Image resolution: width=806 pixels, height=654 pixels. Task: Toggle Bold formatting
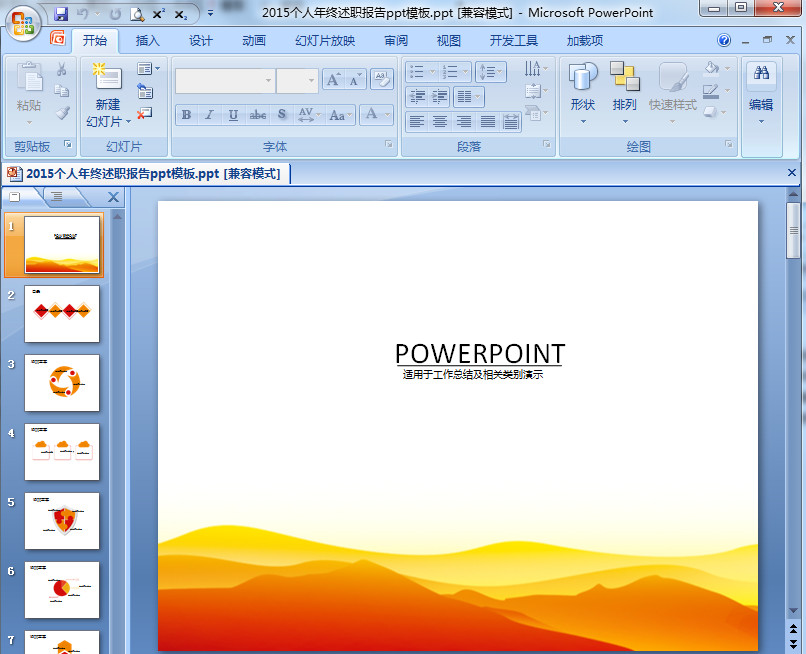click(x=186, y=115)
